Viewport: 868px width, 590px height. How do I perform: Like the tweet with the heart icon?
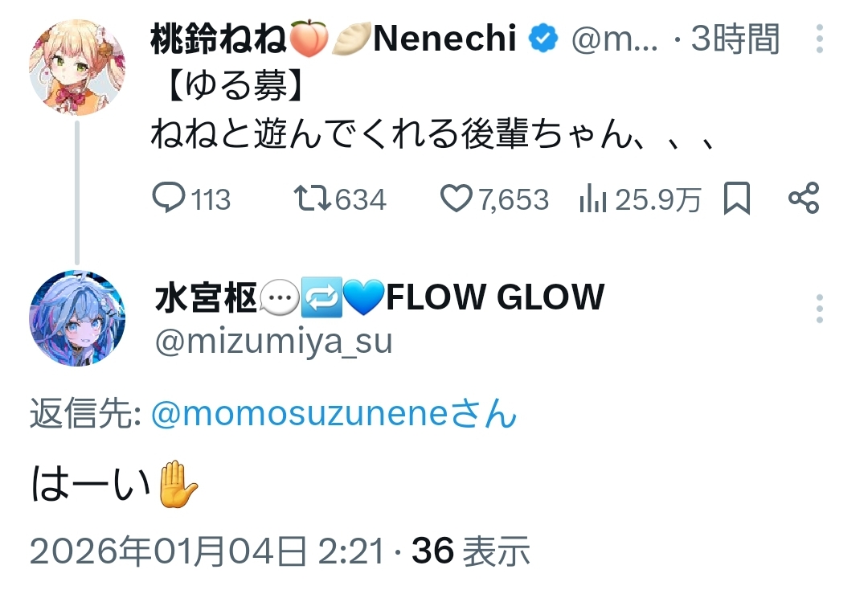[457, 199]
